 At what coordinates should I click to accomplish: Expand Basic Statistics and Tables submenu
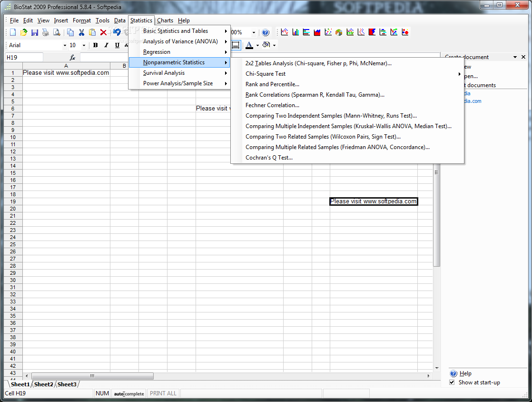click(180, 31)
